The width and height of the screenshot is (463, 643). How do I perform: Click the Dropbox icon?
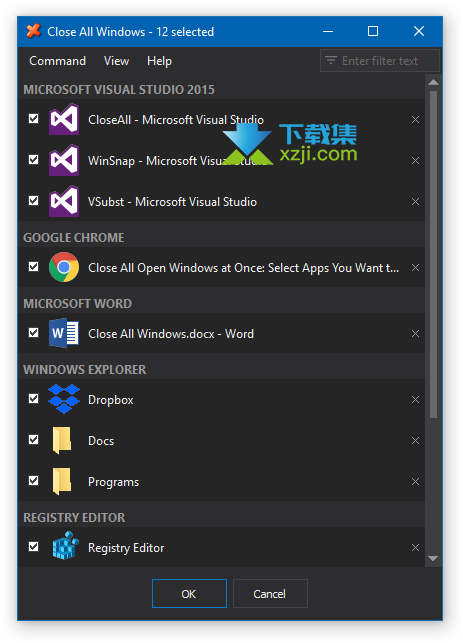pos(64,399)
